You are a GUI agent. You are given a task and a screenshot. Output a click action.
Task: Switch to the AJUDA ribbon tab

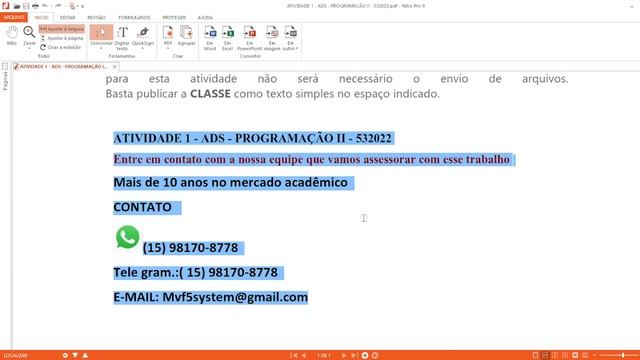coord(205,18)
